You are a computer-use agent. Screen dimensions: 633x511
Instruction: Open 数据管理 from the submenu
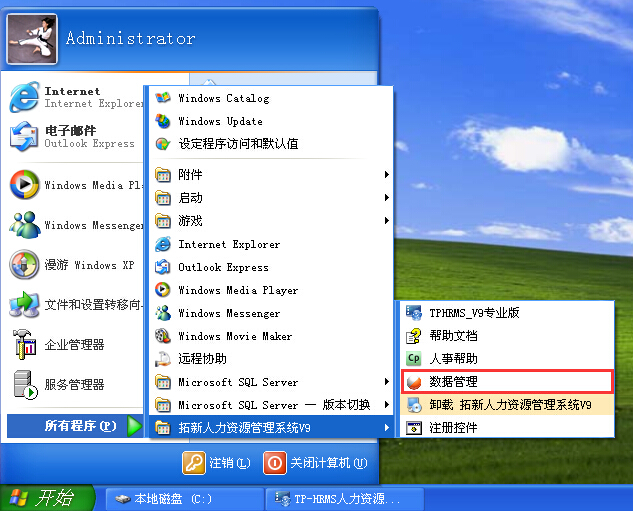tap(453, 381)
